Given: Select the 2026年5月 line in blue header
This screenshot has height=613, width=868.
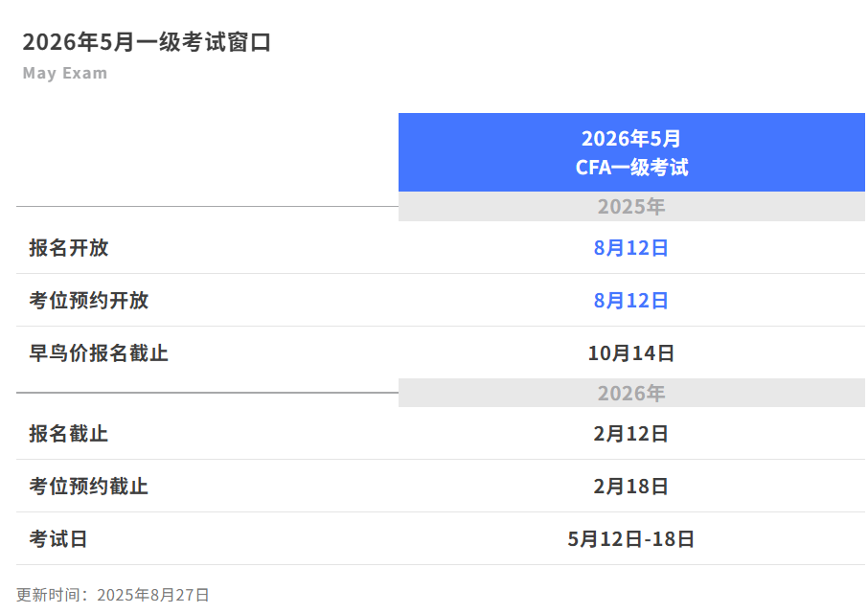Looking at the screenshot, I should pyautogui.click(x=630, y=139).
